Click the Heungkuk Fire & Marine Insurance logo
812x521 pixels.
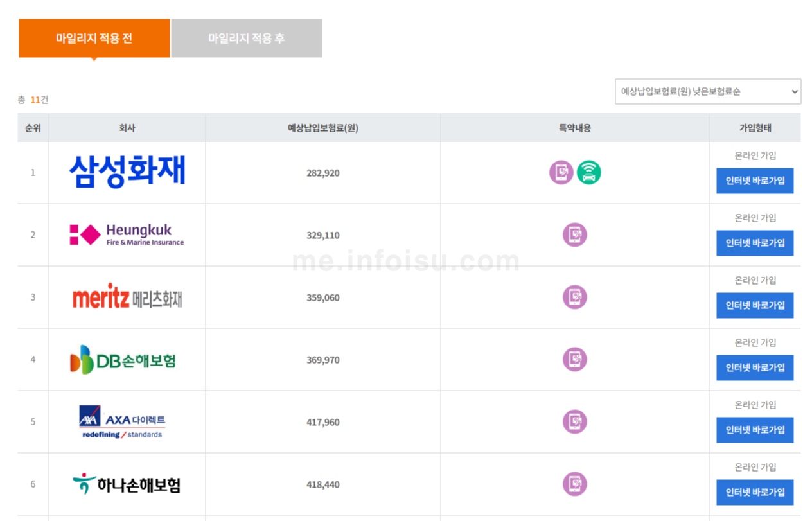click(x=127, y=234)
